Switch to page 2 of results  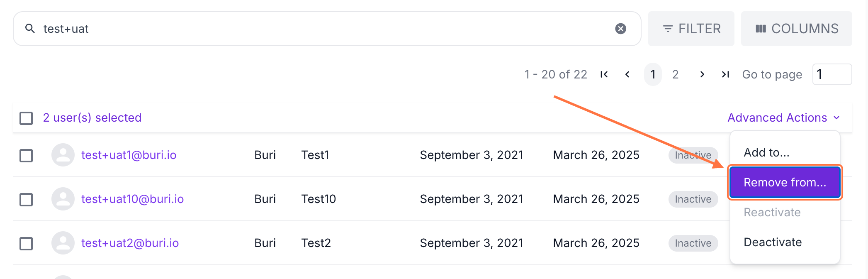pyautogui.click(x=675, y=74)
